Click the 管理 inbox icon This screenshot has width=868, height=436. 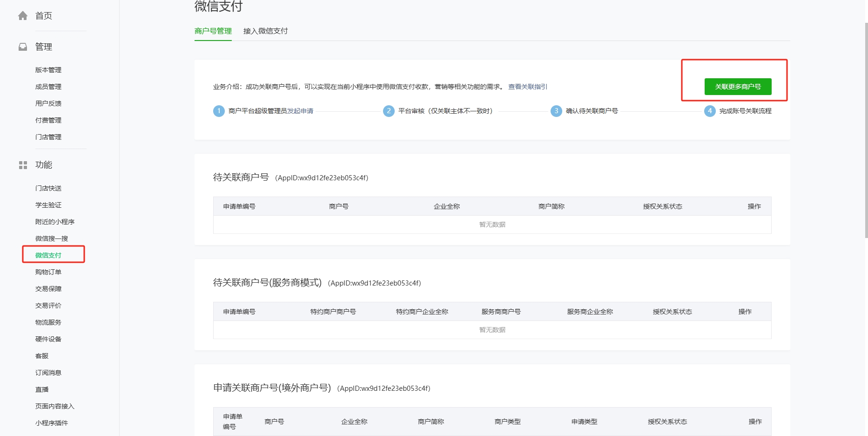23,47
